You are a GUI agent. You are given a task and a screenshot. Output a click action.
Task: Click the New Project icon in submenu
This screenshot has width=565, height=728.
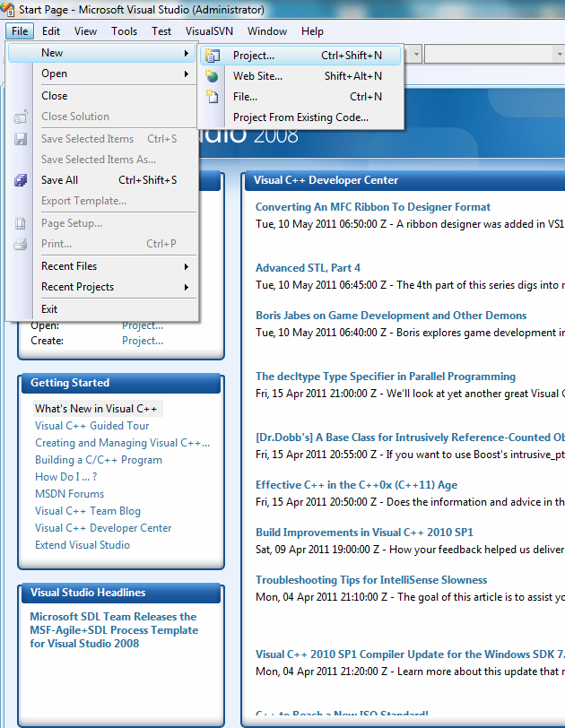tap(213, 56)
